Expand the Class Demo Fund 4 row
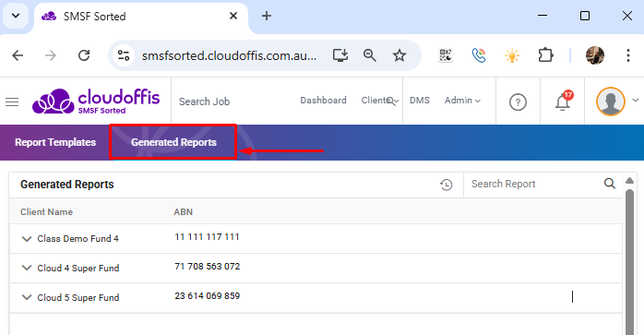 pos(27,239)
